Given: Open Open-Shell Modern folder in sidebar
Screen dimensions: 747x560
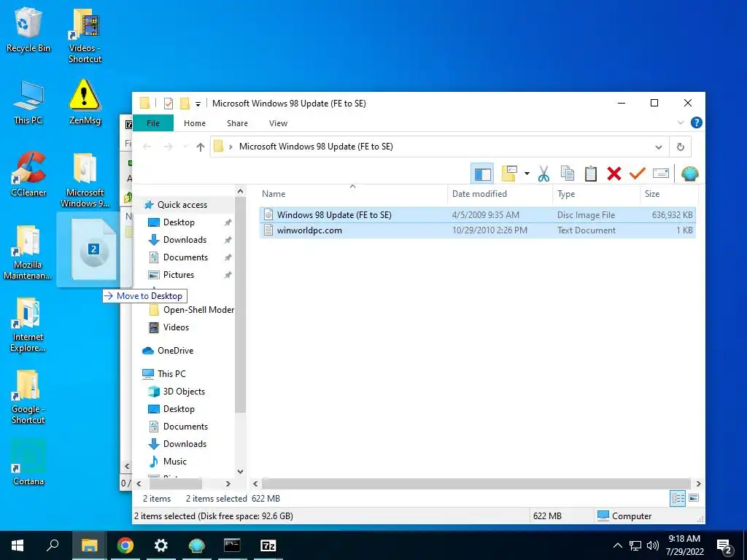Looking at the screenshot, I should tap(198, 310).
